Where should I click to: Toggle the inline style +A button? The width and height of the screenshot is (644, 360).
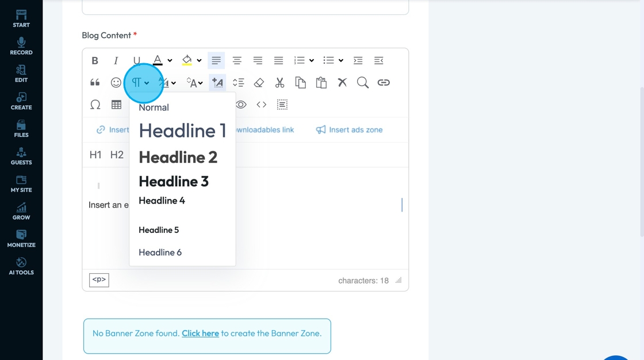coord(217,83)
